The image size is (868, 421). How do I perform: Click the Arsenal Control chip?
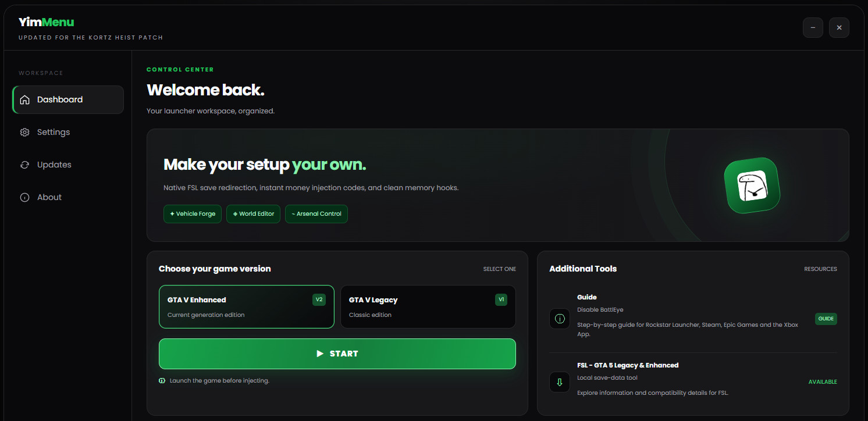click(316, 213)
